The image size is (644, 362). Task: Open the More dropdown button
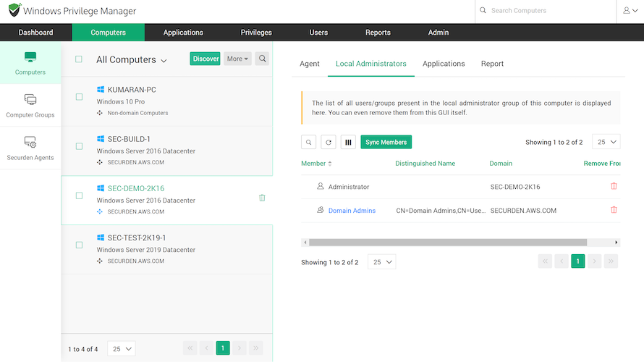click(x=237, y=59)
